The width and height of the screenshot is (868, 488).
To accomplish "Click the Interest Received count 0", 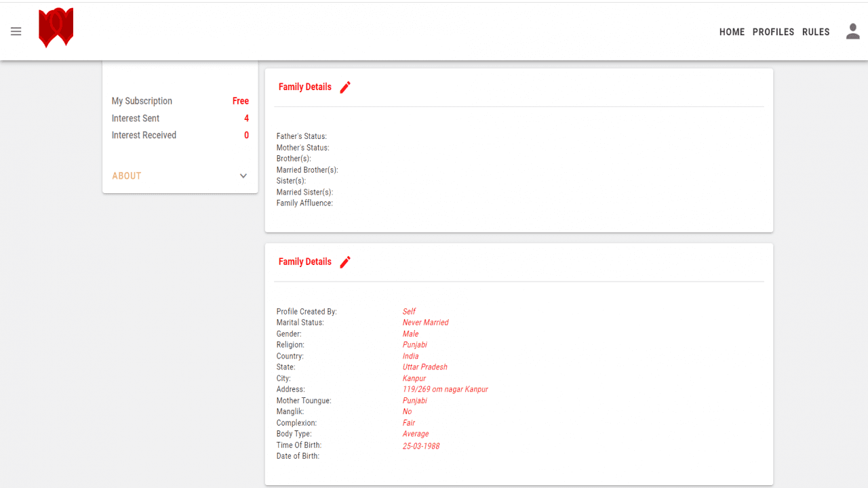I will pos(247,135).
